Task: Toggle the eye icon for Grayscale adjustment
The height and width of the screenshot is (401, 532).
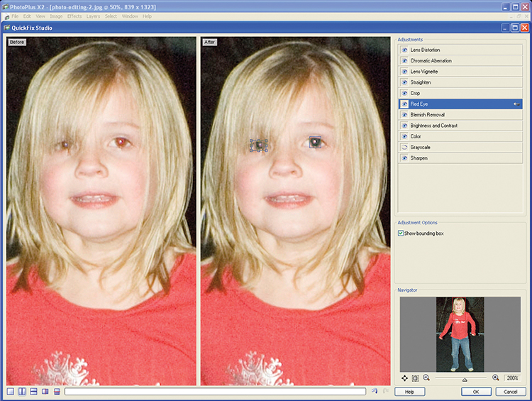Action: (404, 148)
